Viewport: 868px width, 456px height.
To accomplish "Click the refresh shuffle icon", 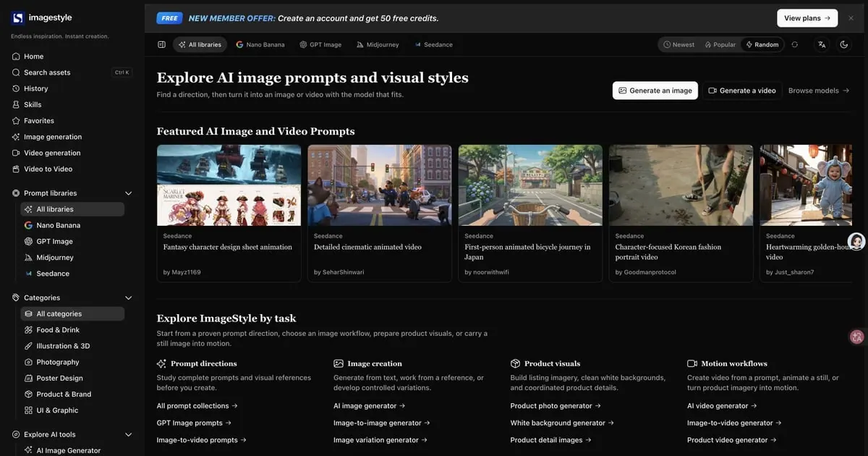I will click(x=795, y=44).
